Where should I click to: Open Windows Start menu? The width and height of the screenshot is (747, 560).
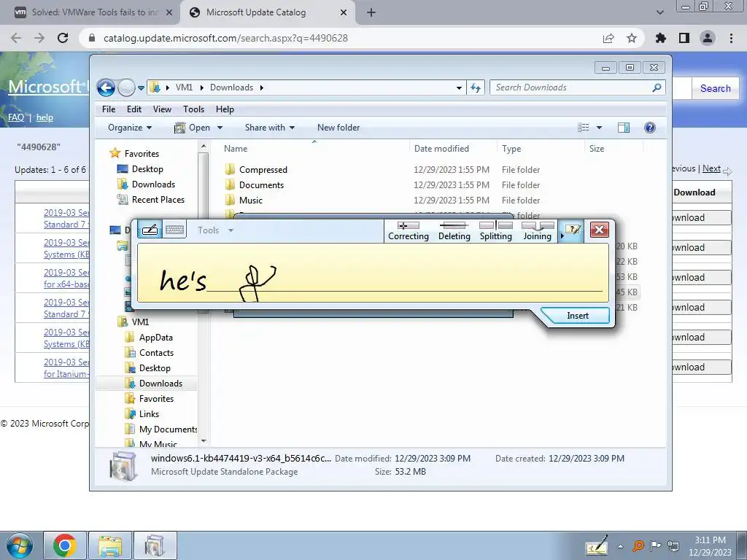pyautogui.click(x=19, y=545)
